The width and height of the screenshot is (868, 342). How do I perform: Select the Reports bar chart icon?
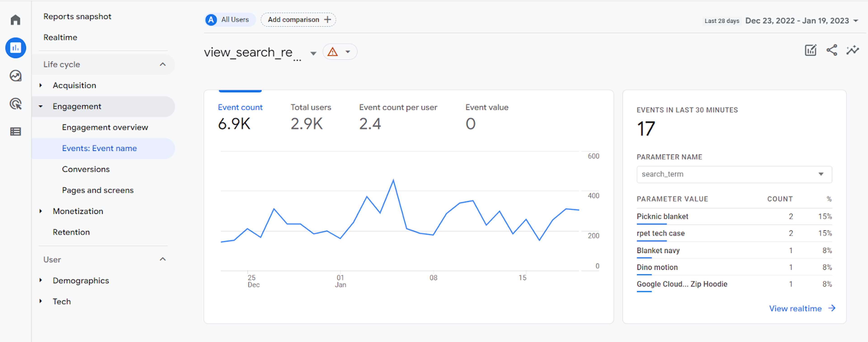coord(16,48)
